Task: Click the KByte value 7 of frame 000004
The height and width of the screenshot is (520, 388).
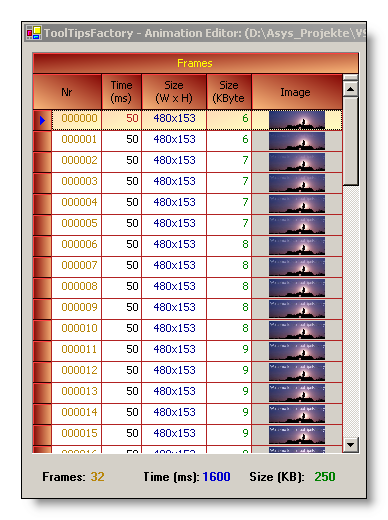Action: [x=245, y=202]
